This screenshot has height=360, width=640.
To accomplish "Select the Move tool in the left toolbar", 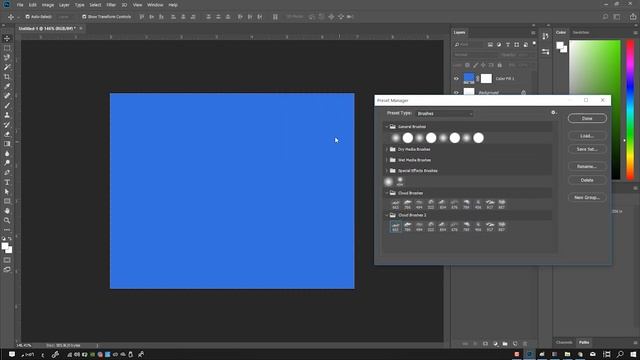I will tap(7, 38).
